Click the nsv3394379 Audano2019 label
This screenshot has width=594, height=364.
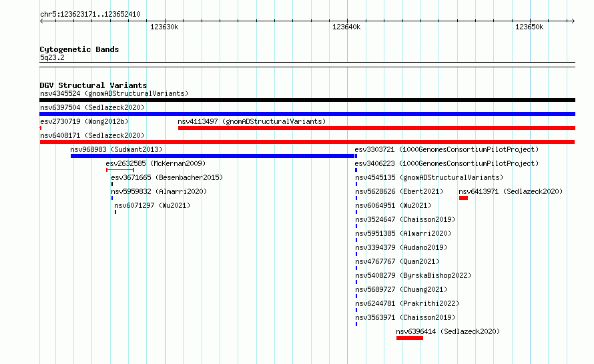pyautogui.click(x=401, y=247)
